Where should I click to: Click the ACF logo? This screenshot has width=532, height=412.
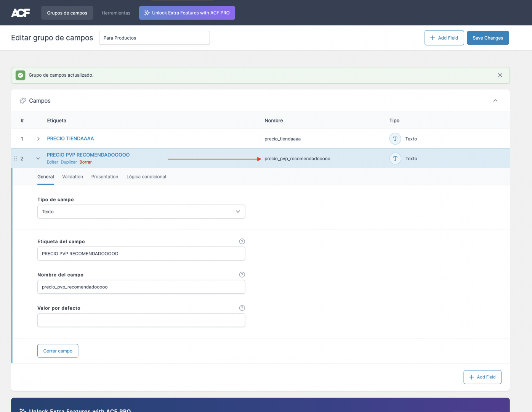coord(21,13)
